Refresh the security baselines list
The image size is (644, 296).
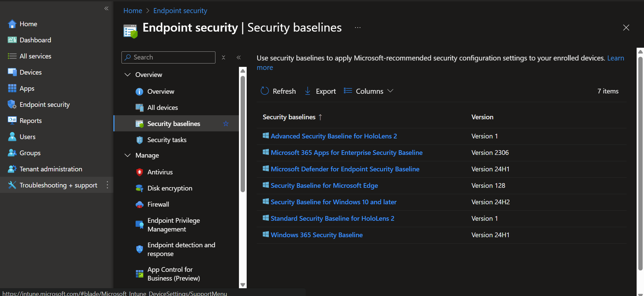click(278, 91)
